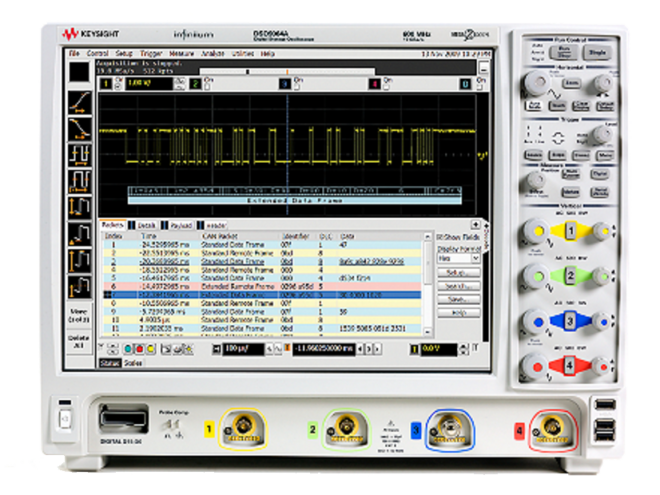Open the Control menu
660x495 pixels.
point(97,53)
